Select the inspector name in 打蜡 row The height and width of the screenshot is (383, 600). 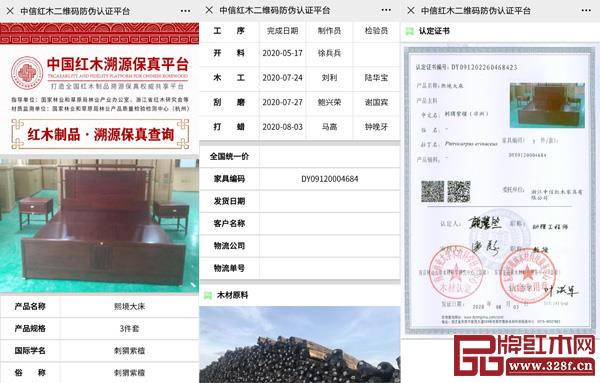pyautogui.click(x=376, y=127)
